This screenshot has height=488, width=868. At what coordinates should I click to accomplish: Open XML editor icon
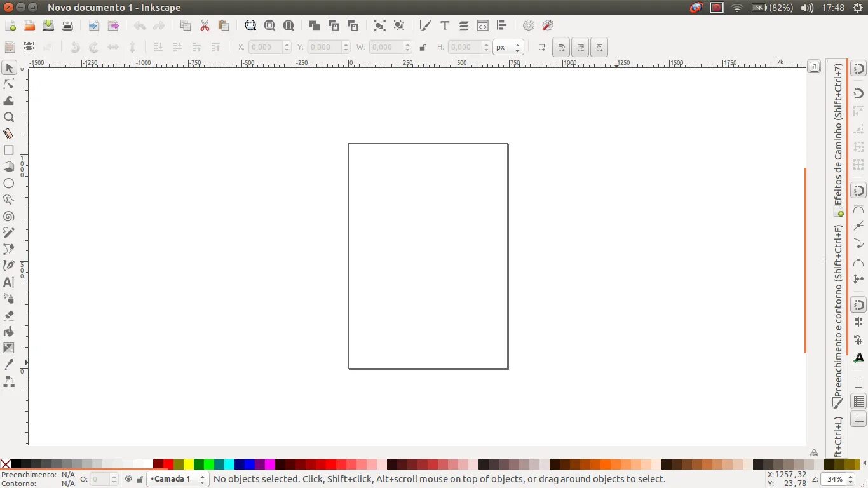(x=483, y=26)
